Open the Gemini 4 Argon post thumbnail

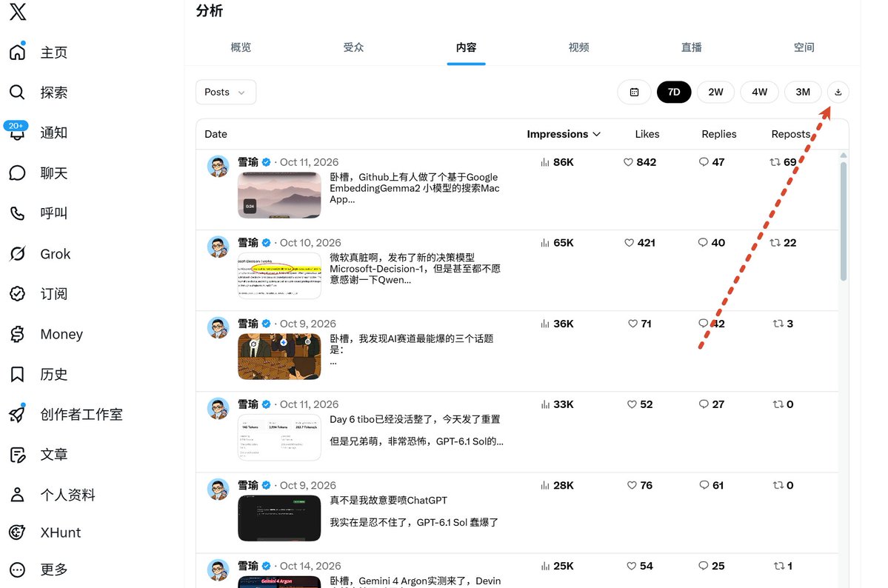tap(279, 582)
